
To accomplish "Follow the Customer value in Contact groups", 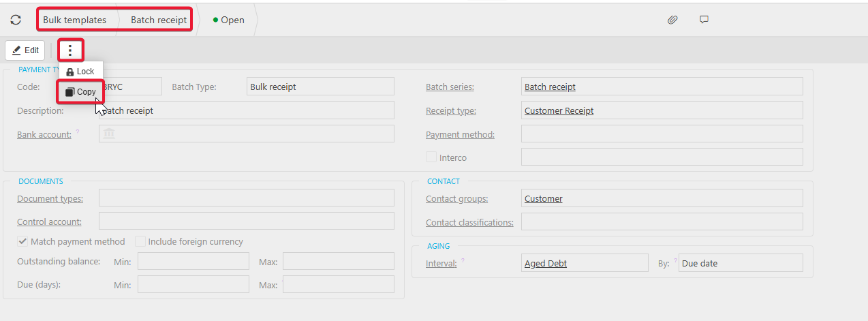I will click(x=544, y=198).
